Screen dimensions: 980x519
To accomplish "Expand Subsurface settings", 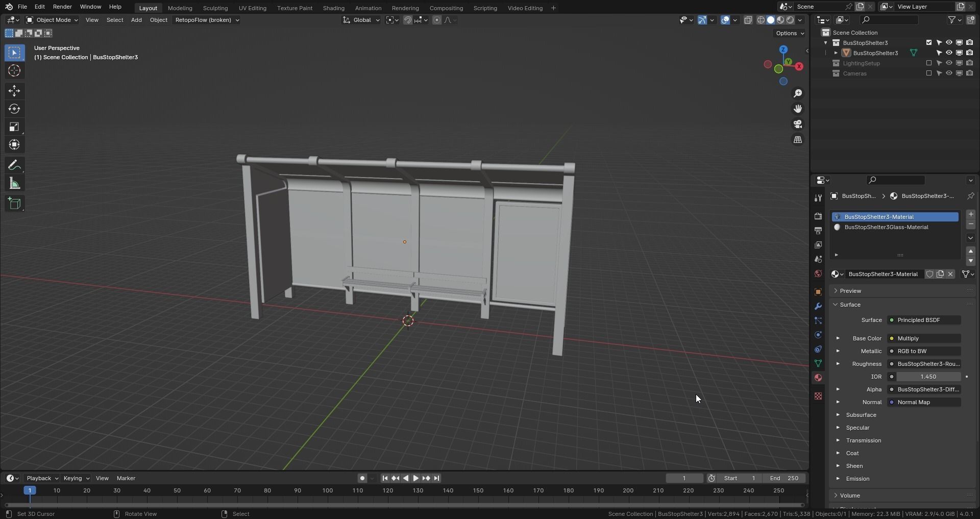I will [x=838, y=415].
